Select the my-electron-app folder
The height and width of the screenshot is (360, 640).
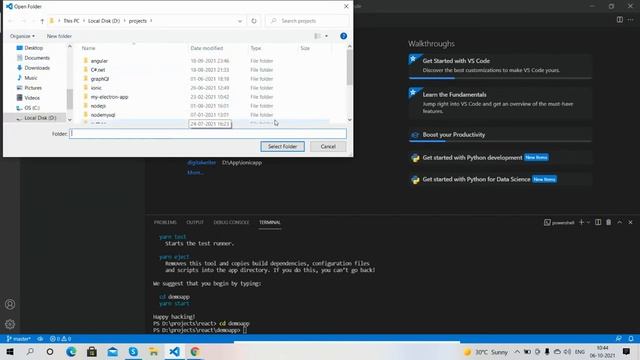click(x=109, y=97)
